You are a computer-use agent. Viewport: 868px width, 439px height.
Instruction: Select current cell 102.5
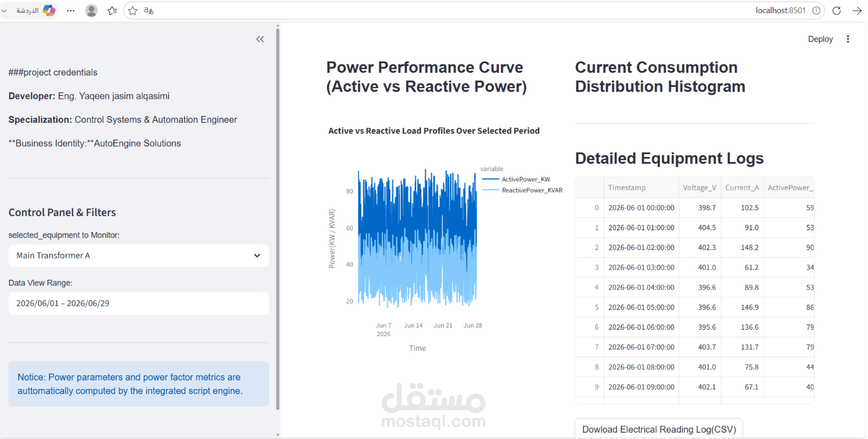pos(742,208)
